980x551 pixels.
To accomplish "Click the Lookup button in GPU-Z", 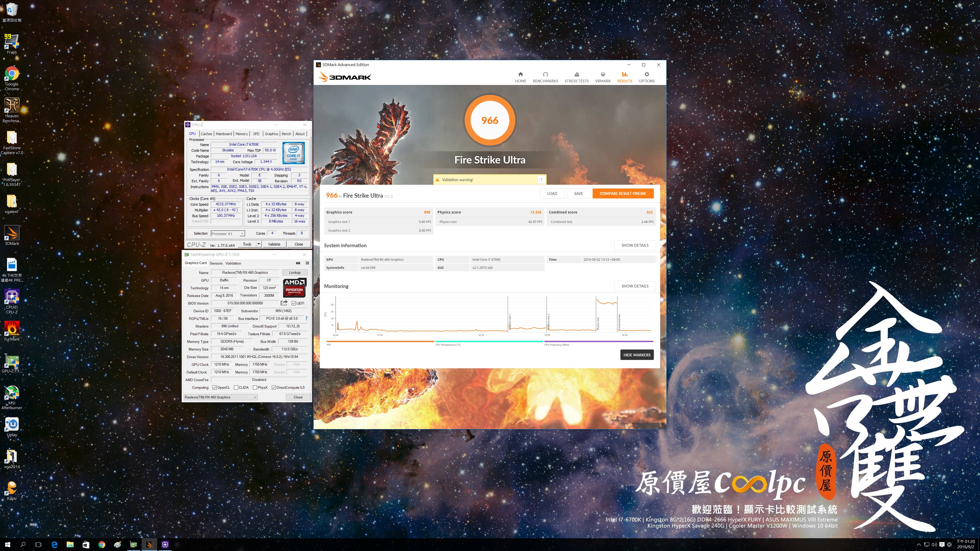I will click(295, 272).
